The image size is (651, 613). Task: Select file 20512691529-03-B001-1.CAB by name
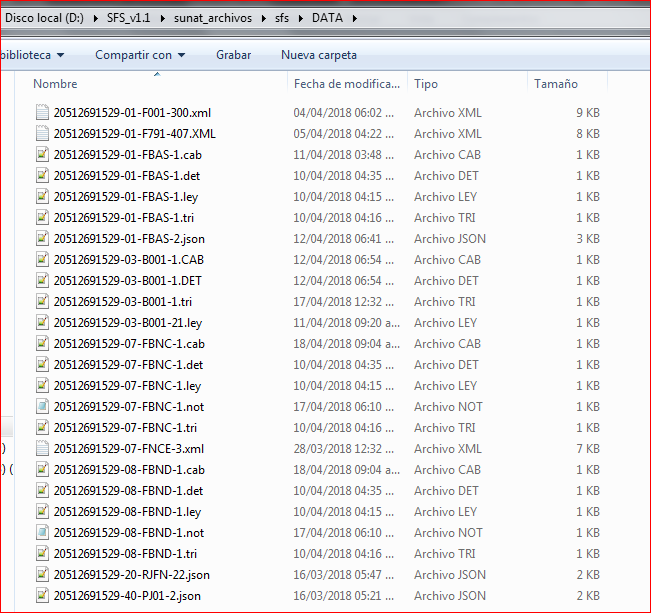pyautogui.click(x=129, y=260)
